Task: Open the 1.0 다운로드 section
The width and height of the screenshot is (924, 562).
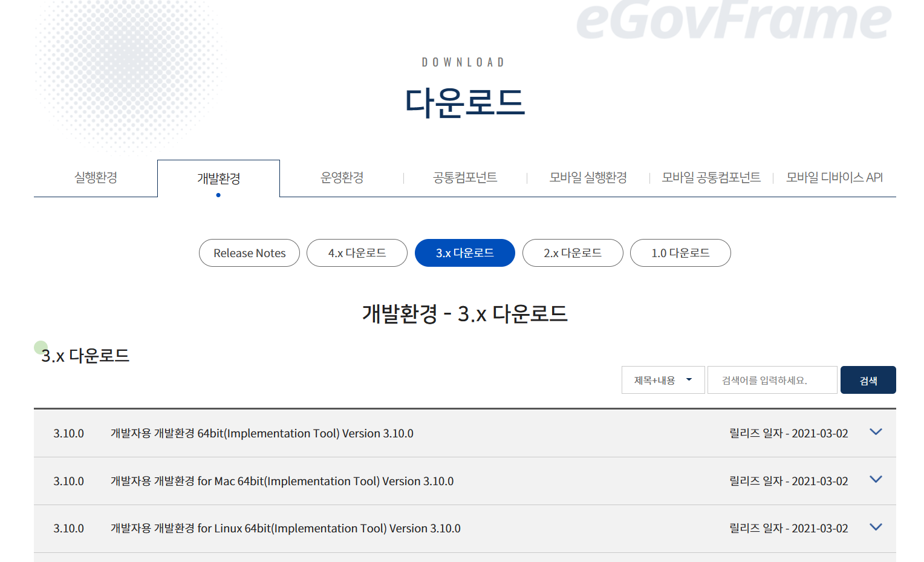Action: 680,253
